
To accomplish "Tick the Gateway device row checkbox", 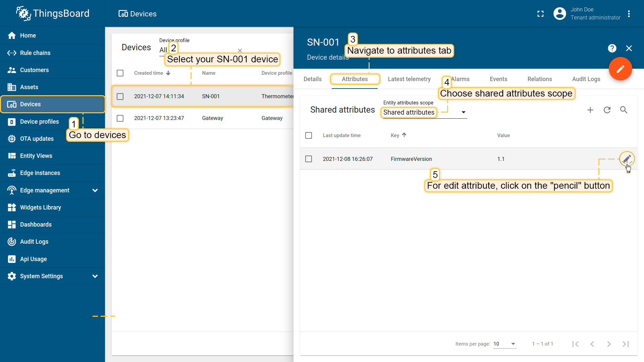I will click(x=120, y=118).
